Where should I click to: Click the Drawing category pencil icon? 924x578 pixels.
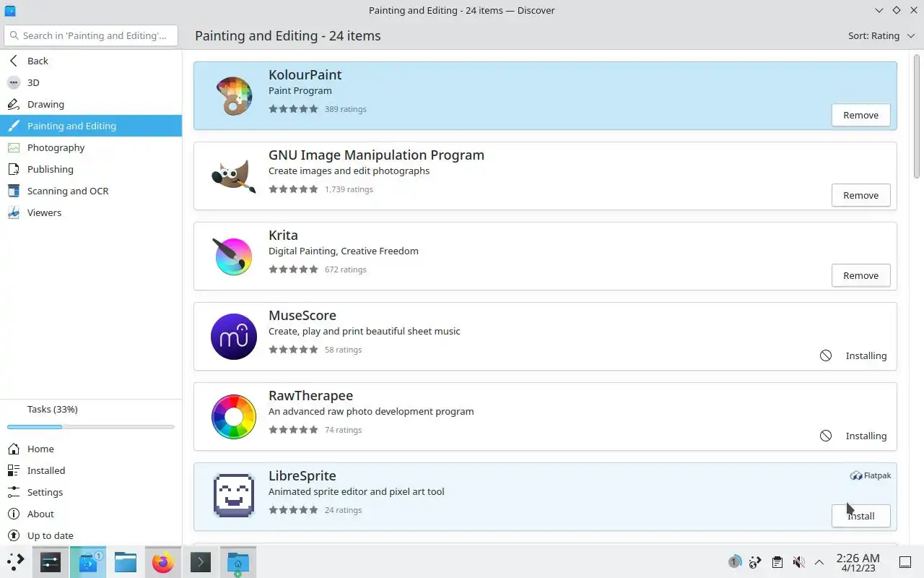coord(14,104)
